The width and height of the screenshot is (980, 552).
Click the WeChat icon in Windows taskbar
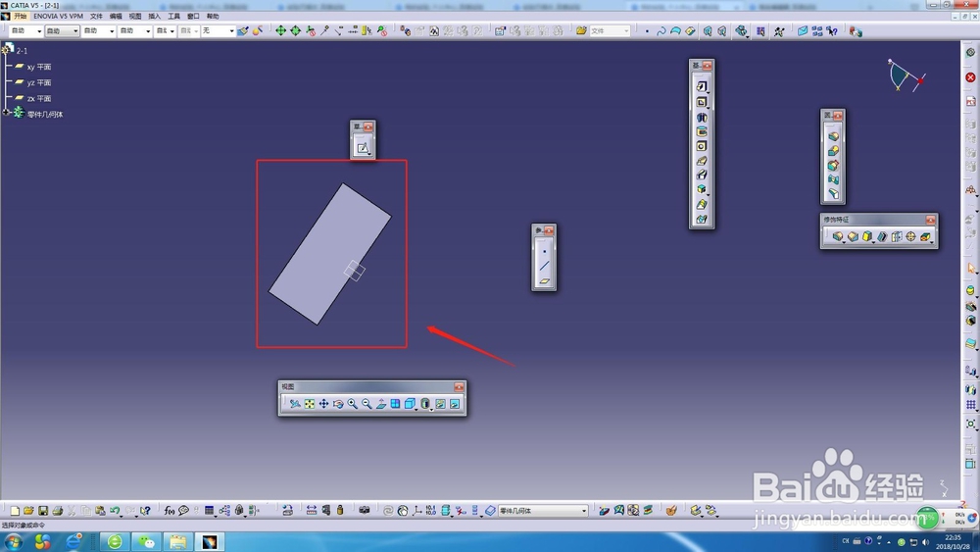pyautogui.click(x=146, y=542)
